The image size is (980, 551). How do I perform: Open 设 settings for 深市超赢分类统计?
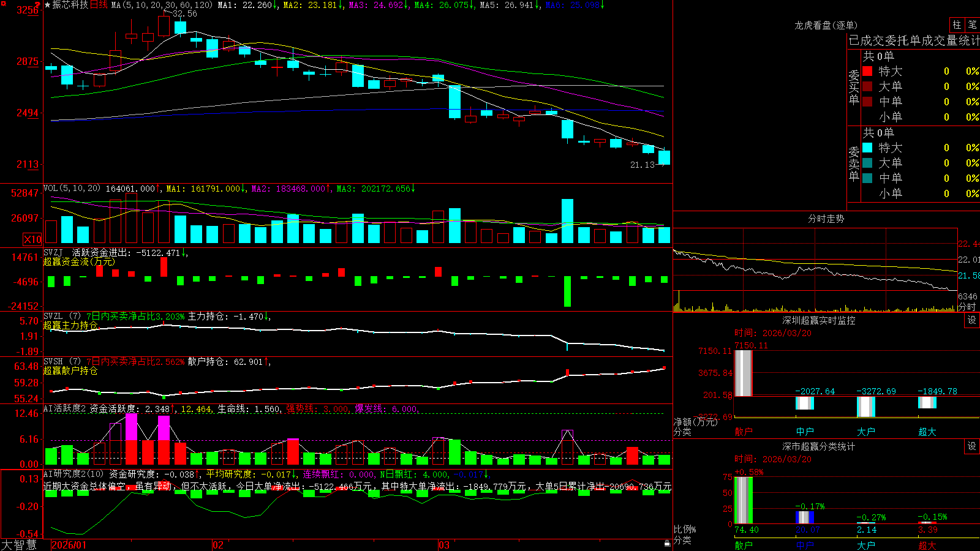(972, 446)
